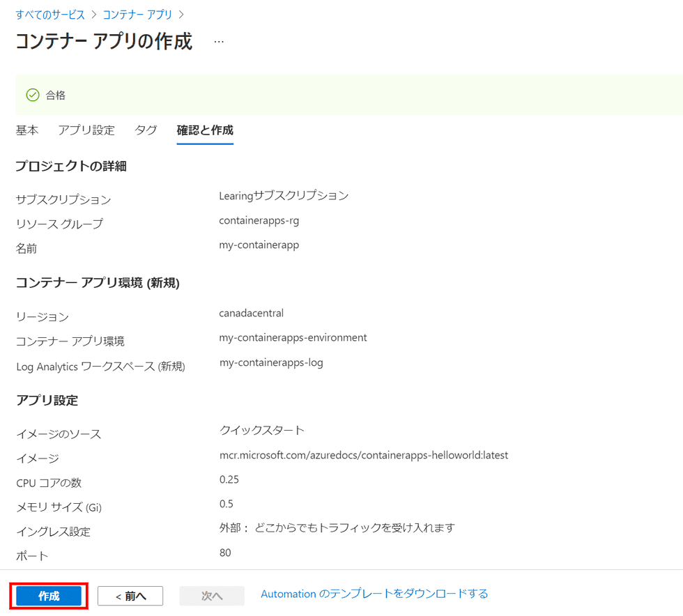Click the コンテナー アプリの作成 page title
683x616 pixels.
tap(104, 41)
